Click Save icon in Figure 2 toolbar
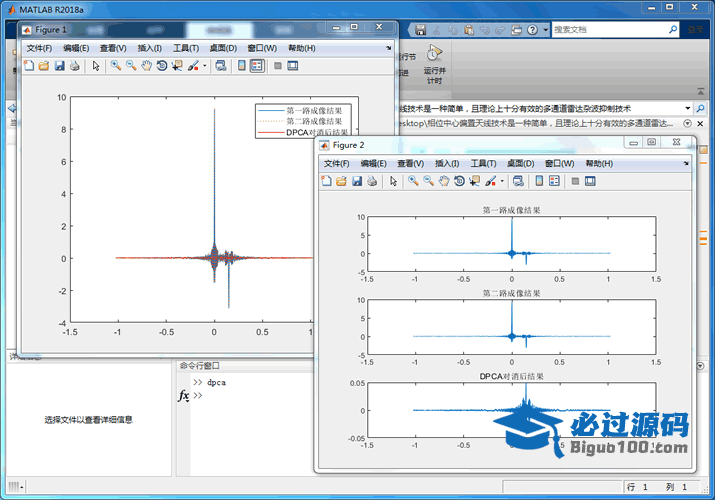The height and width of the screenshot is (500, 715). pyautogui.click(x=356, y=181)
